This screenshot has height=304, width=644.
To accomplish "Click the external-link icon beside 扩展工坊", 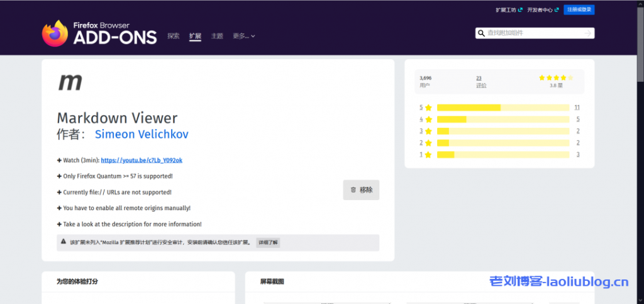I will point(520,10).
